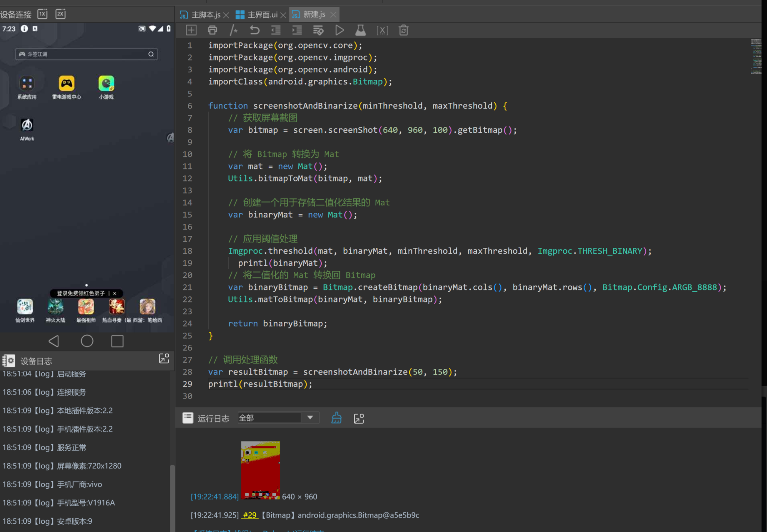767x532 pixels.
Task: Click the 运行日志 list icon
Action: pos(188,418)
